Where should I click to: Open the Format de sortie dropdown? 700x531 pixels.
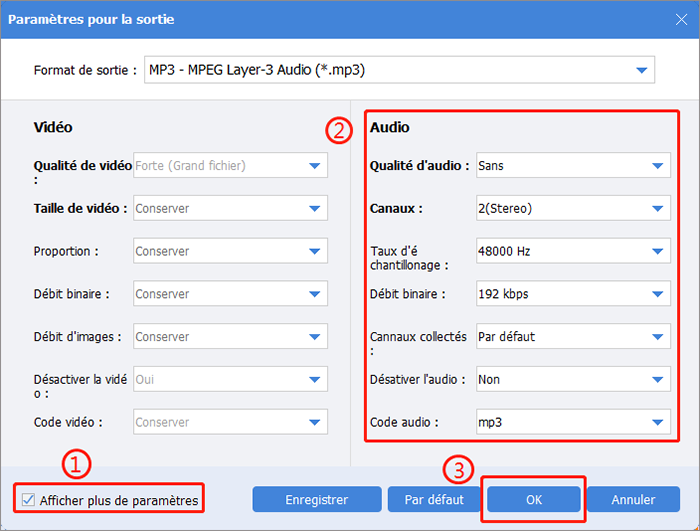pos(399,70)
